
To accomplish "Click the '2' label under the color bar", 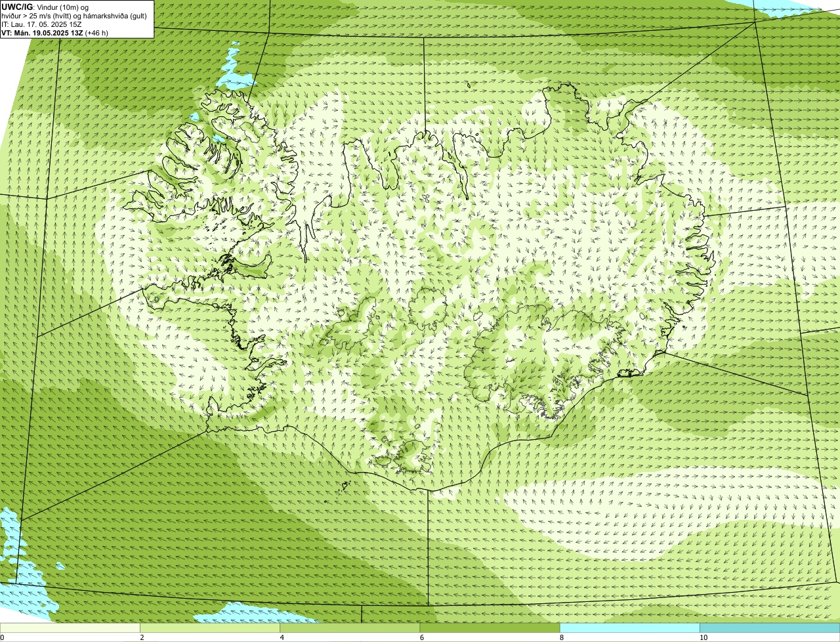I will tap(142, 637).
